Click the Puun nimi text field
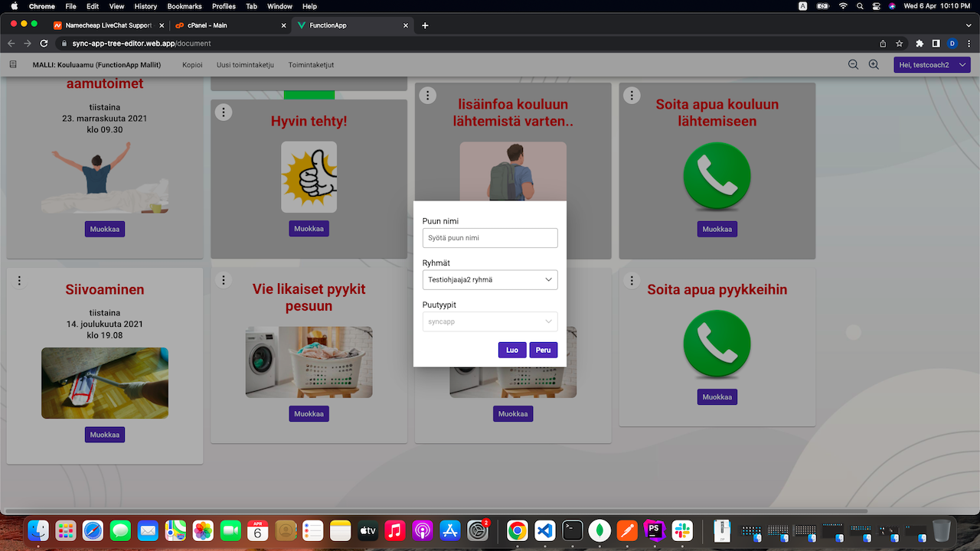The height and width of the screenshot is (551, 980). pos(490,238)
